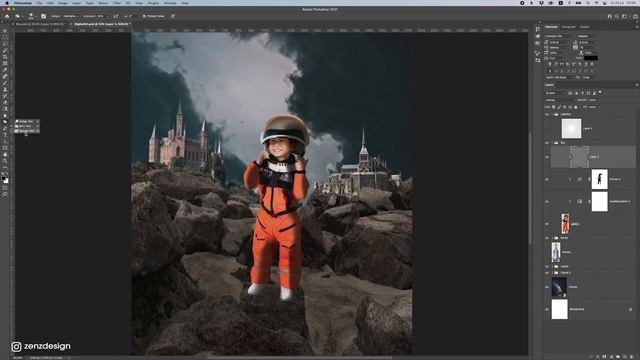This screenshot has height=360, width=640.
Task: Open the Window menu
Action: tap(170, 3)
